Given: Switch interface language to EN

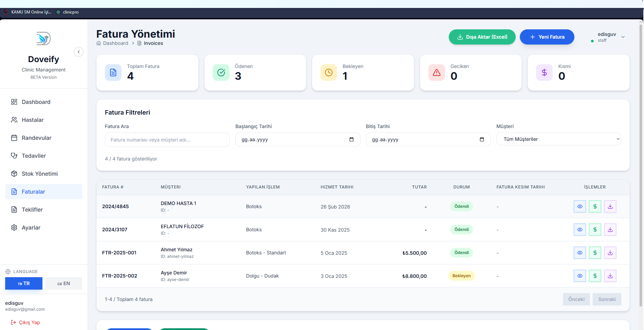Looking at the screenshot, I should coord(63,283).
